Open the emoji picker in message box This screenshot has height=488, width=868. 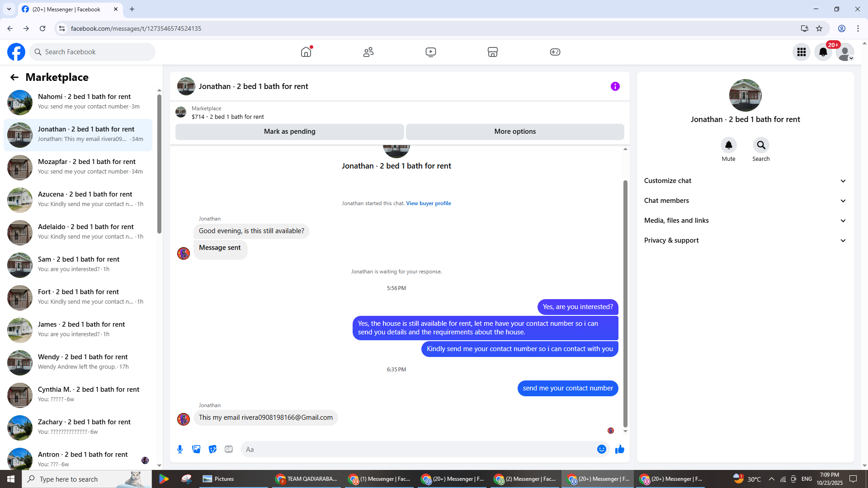(x=601, y=449)
